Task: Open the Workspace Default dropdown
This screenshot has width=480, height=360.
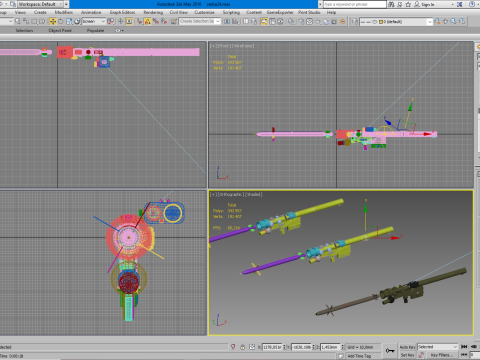Action: tap(40, 4)
